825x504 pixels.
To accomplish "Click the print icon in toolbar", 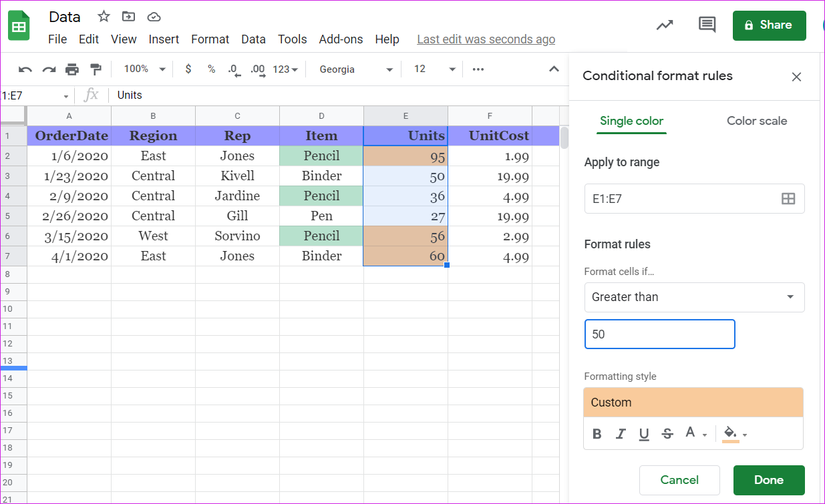I will pos(72,69).
